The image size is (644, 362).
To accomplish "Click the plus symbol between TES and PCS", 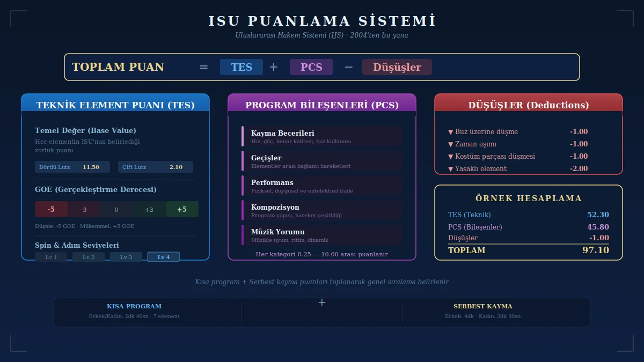I will [x=274, y=67].
